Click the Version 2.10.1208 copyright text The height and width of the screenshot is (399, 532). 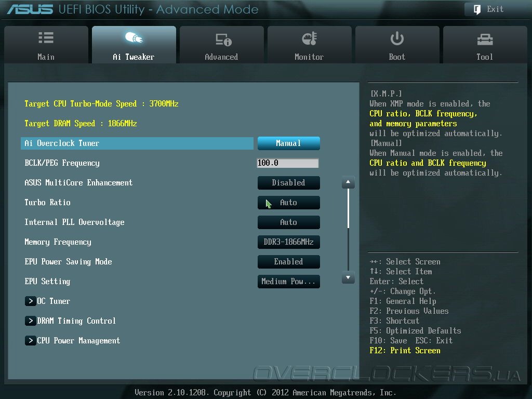coord(265,393)
